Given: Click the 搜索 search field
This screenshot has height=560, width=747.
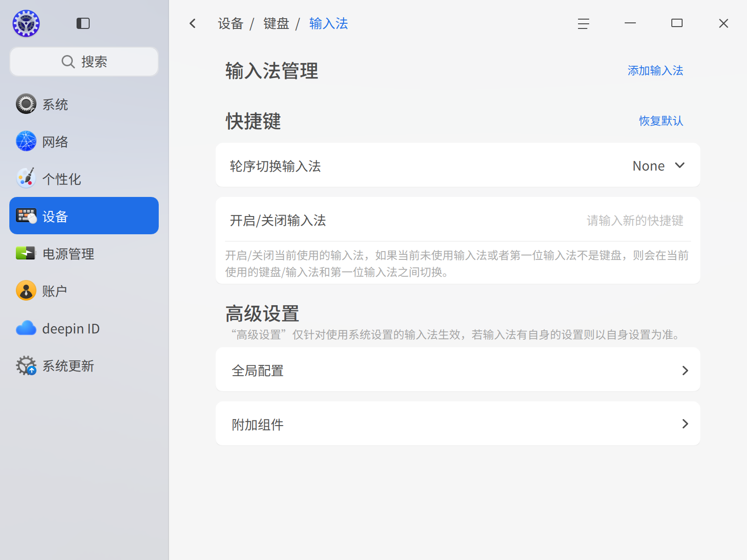Looking at the screenshot, I should (84, 62).
